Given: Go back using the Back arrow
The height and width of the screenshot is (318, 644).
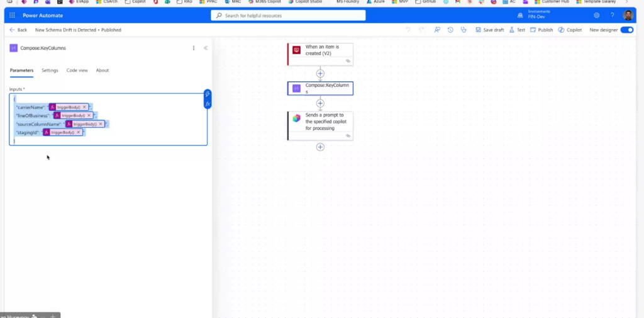Looking at the screenshot, I should click(x=18, y=30).
